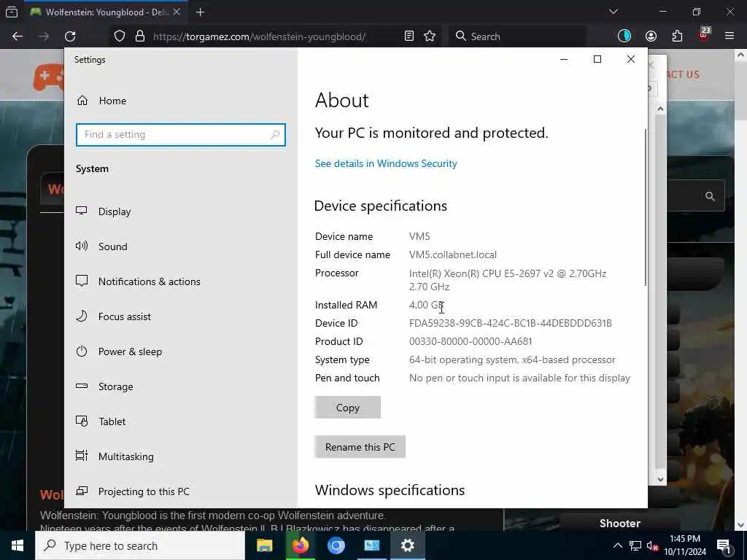Reload the page in Firefox

70,36
